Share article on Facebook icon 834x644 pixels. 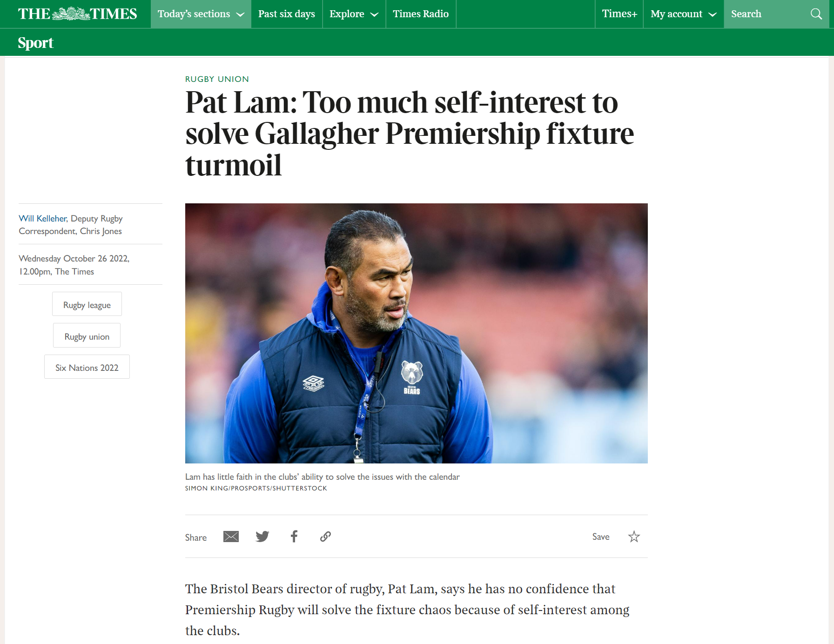tap(294, 537)
